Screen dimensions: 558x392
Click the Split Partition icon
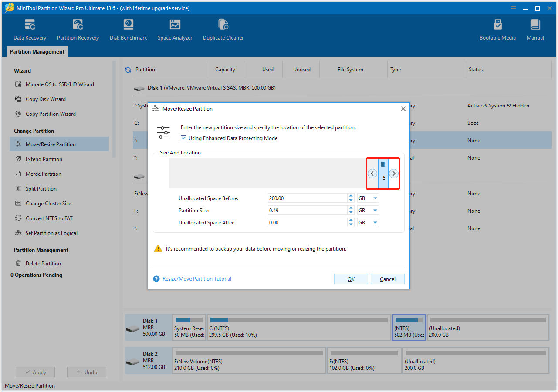[x=18, y=189]
